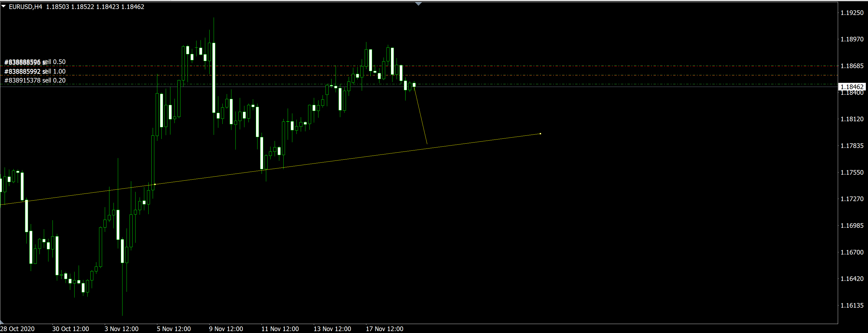Select the short descending yellow line
This screenshot has height=333, width=868.
(421, 116)
